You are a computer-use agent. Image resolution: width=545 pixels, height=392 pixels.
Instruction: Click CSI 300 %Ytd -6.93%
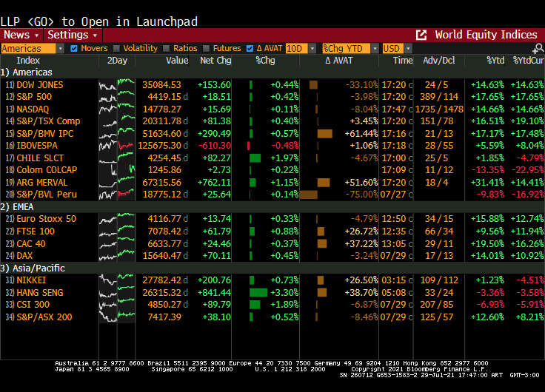(490, 305)
